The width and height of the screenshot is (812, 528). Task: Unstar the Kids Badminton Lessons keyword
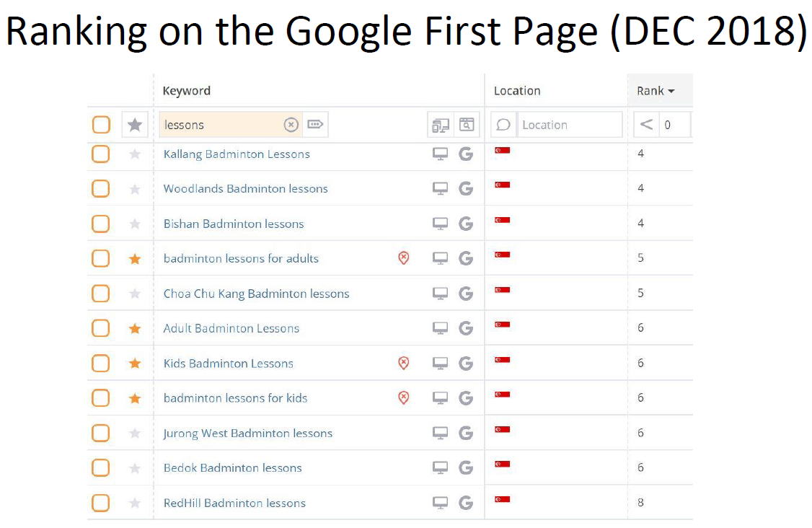click(135, 364)
